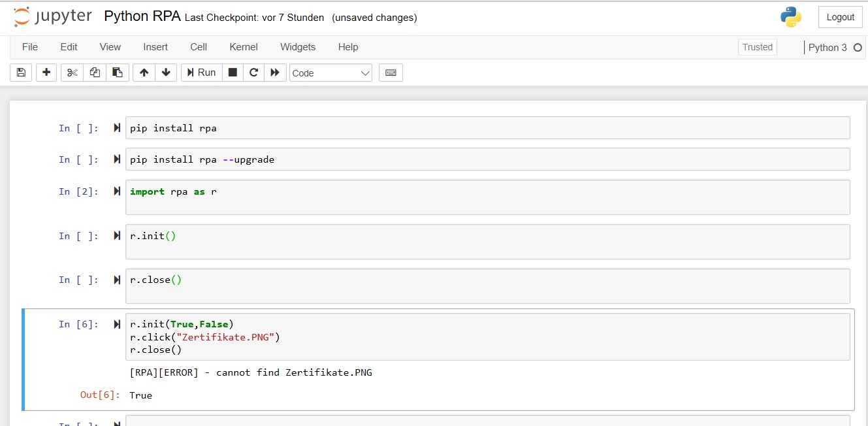This screenshot has width=868, height=426.
Task: Cut the selected cell with the scissors icon
Action: pos(72,73)
